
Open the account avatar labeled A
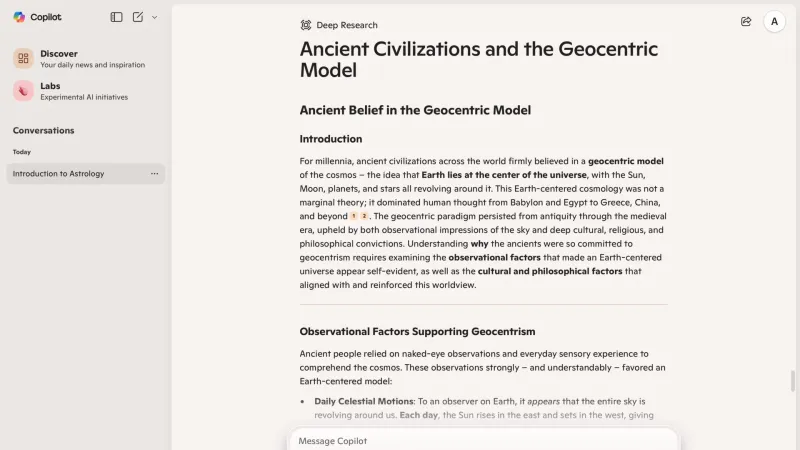[774, 22]
